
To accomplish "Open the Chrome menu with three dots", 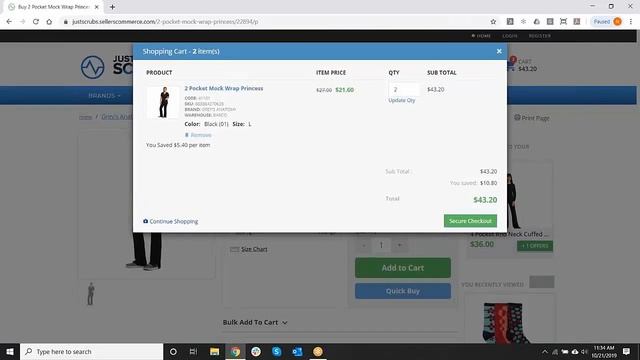I will click(x=631, y=22).
